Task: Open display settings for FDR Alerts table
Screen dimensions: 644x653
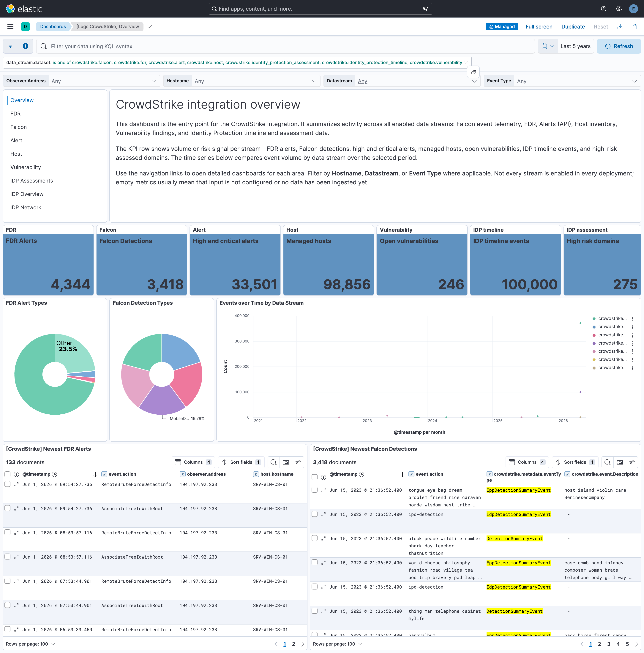Action: coord(298,462)
